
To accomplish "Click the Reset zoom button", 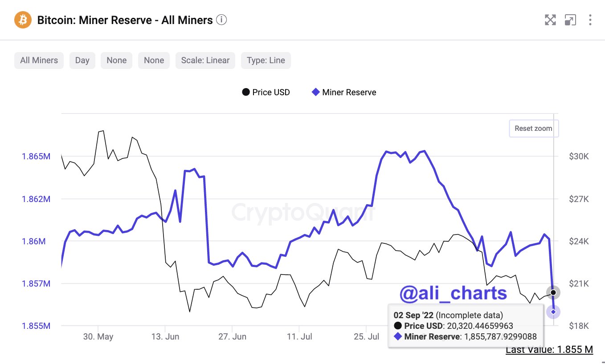I will click(533, 129).
